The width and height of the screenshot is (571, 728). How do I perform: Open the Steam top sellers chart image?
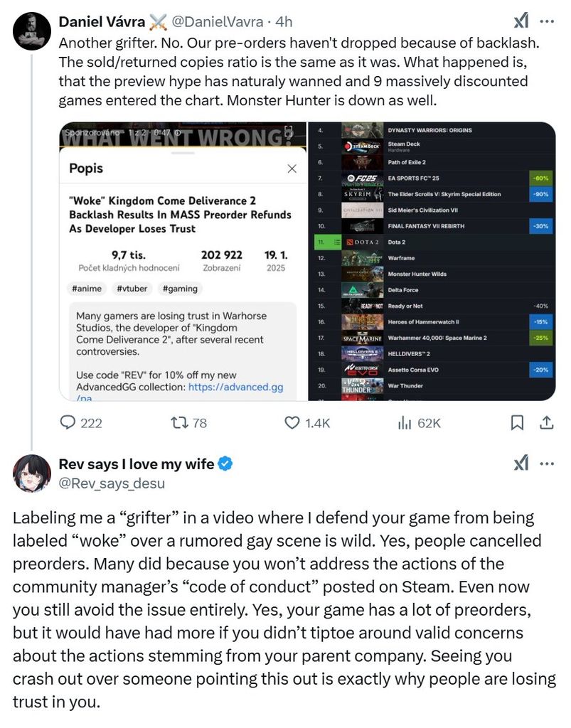click(x=432, y=261)
